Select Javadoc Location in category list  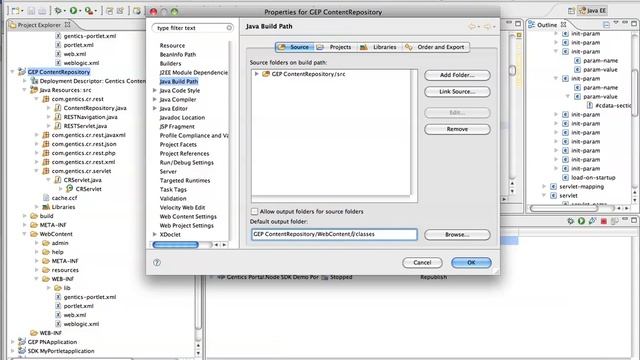click(182, 118)
